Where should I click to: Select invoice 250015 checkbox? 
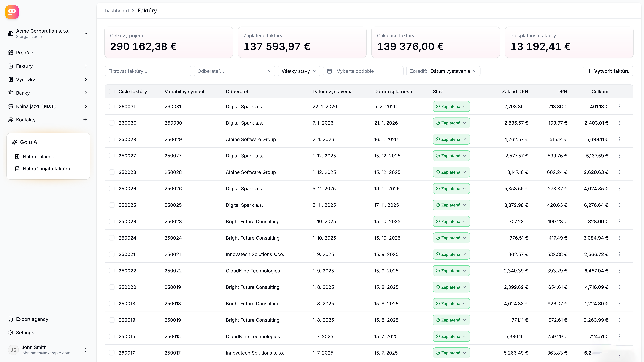click(112, 337)
